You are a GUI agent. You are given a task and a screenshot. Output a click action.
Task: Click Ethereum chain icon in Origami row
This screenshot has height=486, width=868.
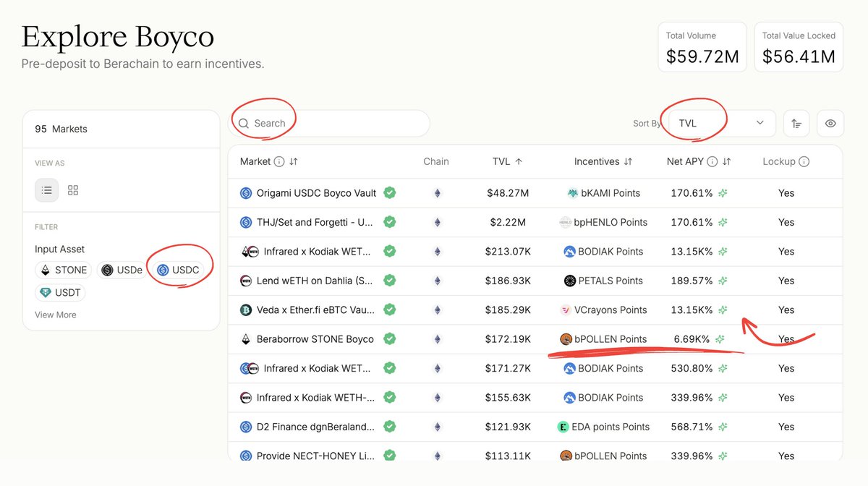[436, 193]
